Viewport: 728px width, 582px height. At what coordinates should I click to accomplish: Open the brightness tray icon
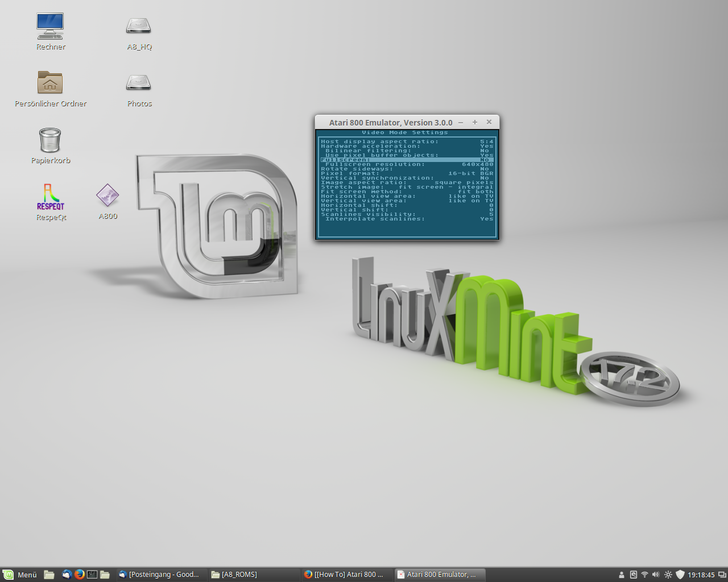coord(668,575)
